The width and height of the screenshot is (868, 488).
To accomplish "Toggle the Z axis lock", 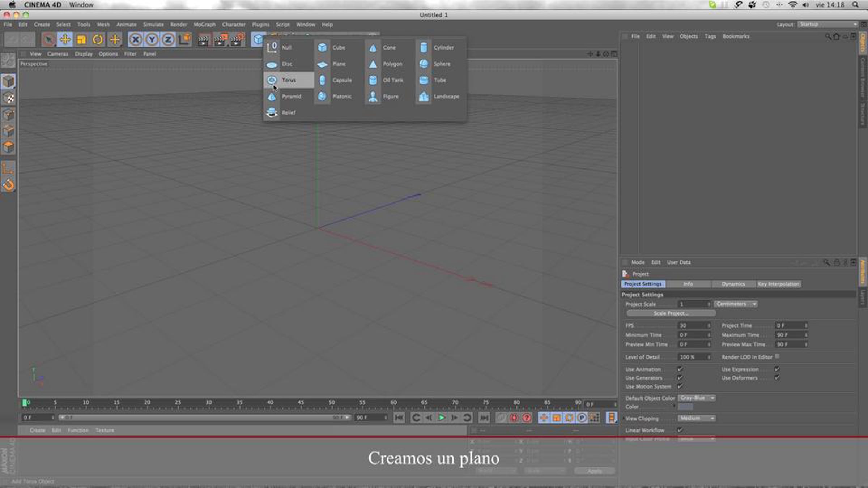I will pos(168,39).
